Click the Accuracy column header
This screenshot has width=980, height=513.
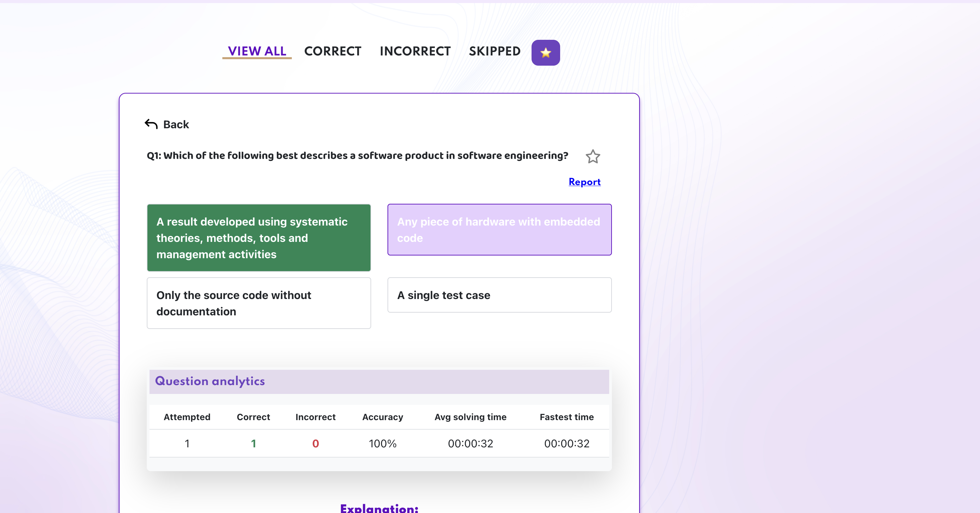click(x=382, y=417)
